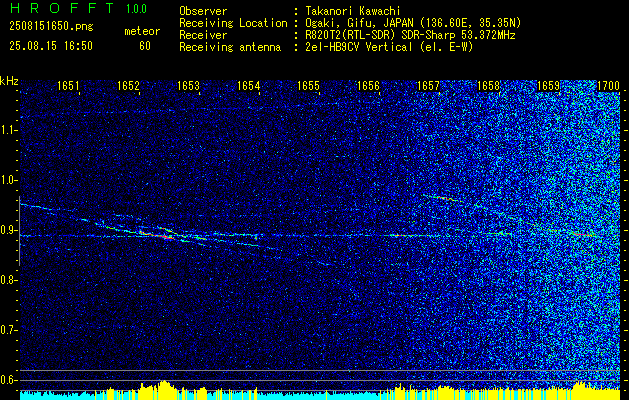Click observer name Takanori Kawachi

pyautogui.click(x=353, y=11)
